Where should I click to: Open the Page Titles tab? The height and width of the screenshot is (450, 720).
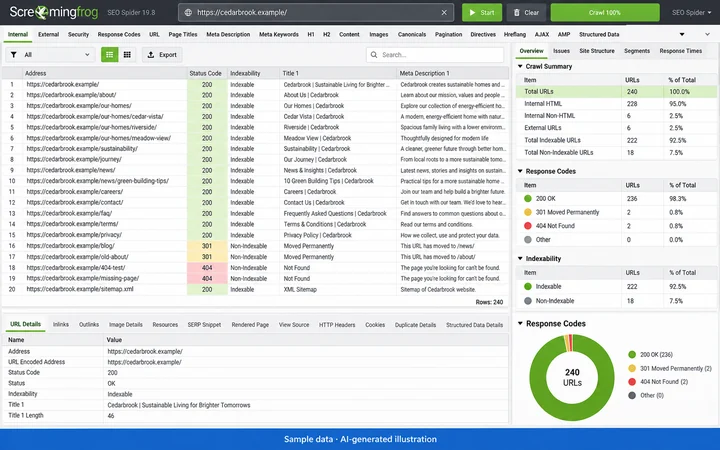coord(183,34)
